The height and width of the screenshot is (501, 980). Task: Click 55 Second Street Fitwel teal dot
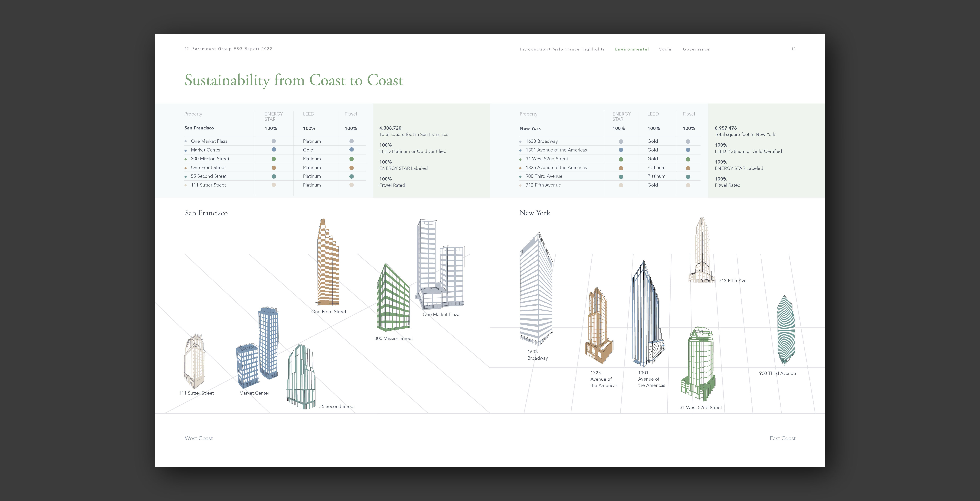point(351,177)
